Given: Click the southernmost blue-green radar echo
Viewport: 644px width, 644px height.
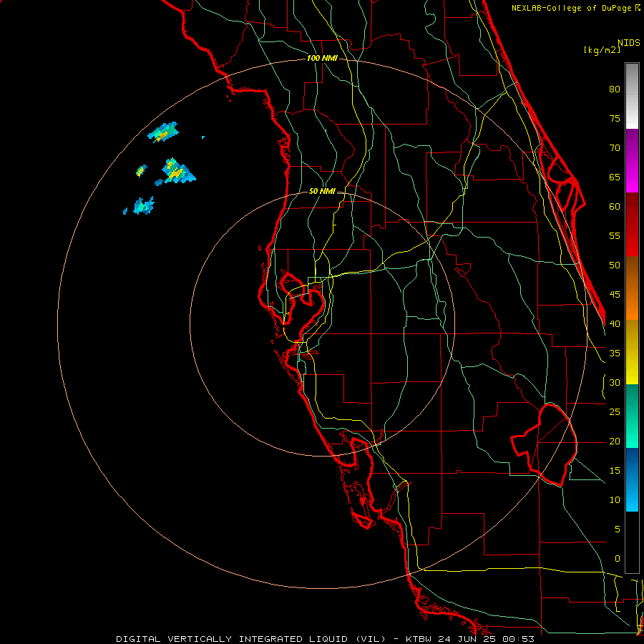Looking at the screenshot, I should coord(144,206).
